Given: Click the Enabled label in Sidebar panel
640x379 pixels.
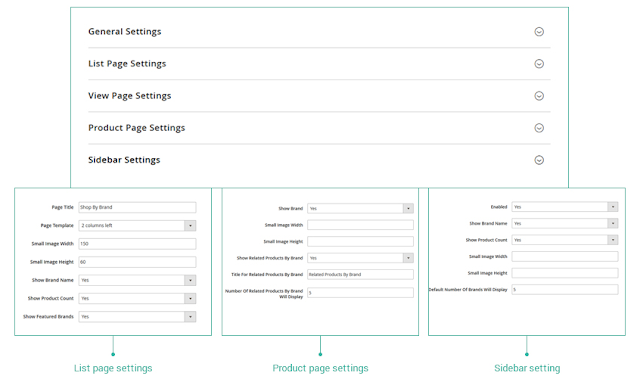Looking at the screenshot, I should point(499,207).
